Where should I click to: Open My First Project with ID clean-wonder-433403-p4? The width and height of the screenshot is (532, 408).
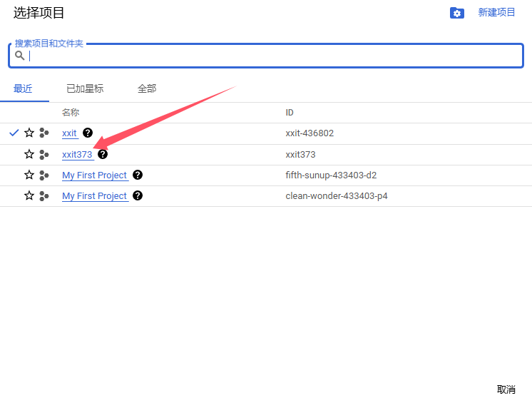pyautogui.click(x=94, y=196)
